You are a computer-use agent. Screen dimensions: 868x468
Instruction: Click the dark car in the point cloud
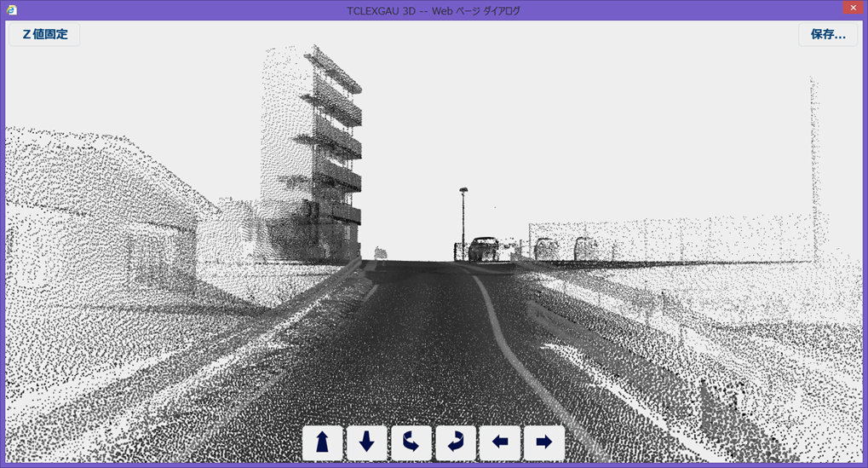point(483,249)
